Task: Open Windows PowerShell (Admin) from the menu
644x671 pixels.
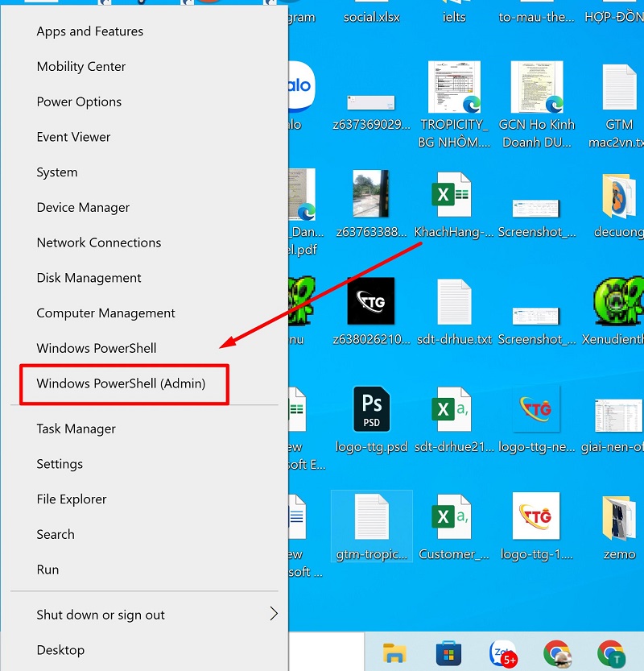Action: pyautogui.click(x=121, y=384)
